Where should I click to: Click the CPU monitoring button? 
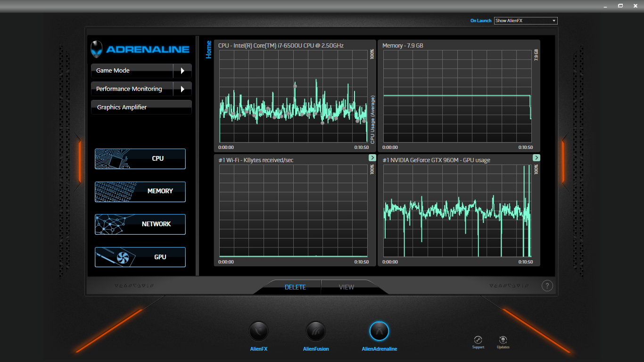pos(140,159)
